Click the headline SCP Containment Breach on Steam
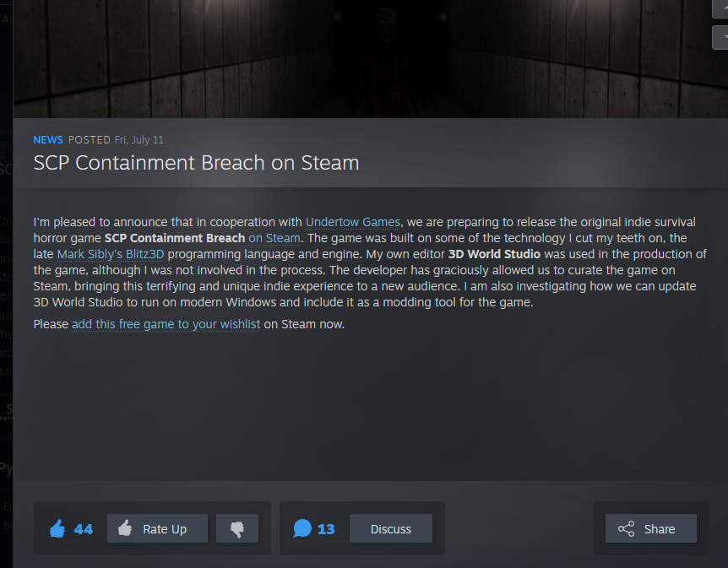Screen dimensions: 728x568 197,163
